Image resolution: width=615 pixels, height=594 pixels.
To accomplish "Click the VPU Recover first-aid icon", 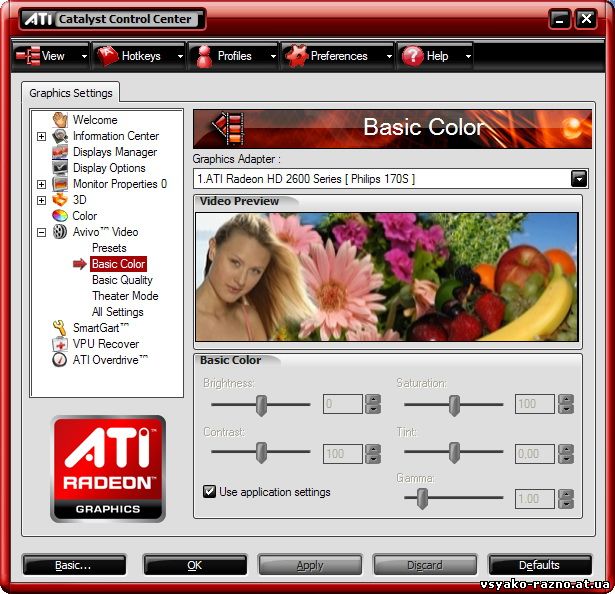I will point(60,344).
